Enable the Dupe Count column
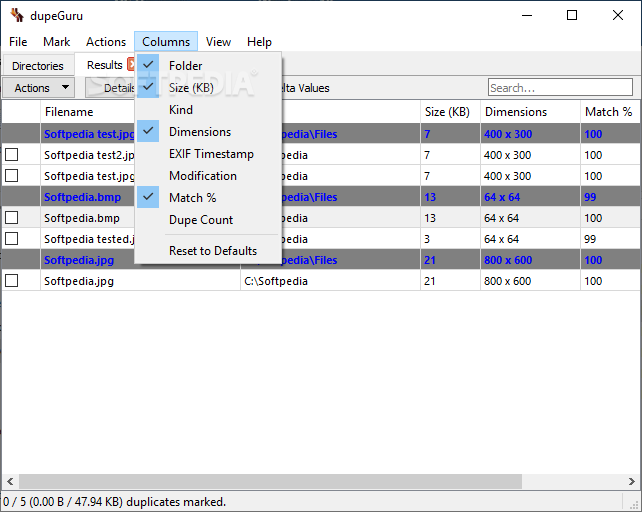The height and width of the screenshot is (512, 642). point(208,220)
